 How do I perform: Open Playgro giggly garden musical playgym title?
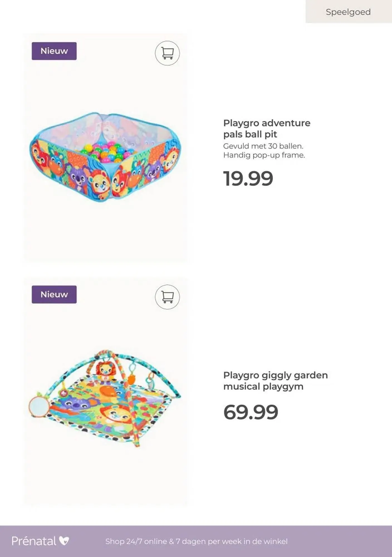275,381
